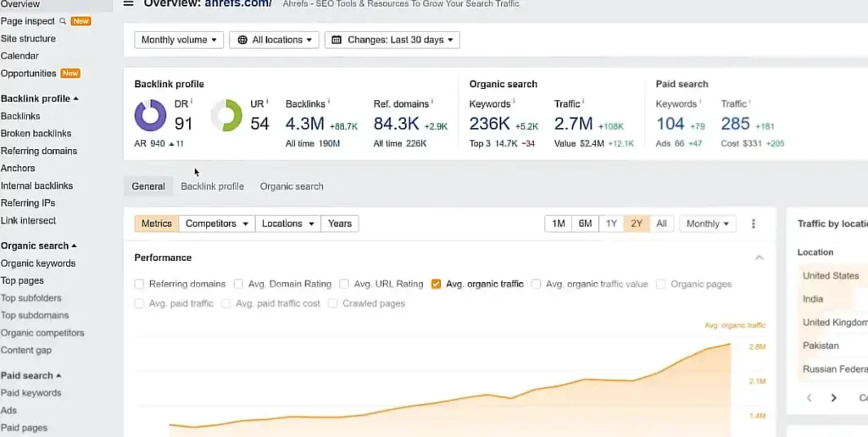Screen dimensions: 868x437
Task: Enable the Referring domains checkbox
Action: (139, 284)
